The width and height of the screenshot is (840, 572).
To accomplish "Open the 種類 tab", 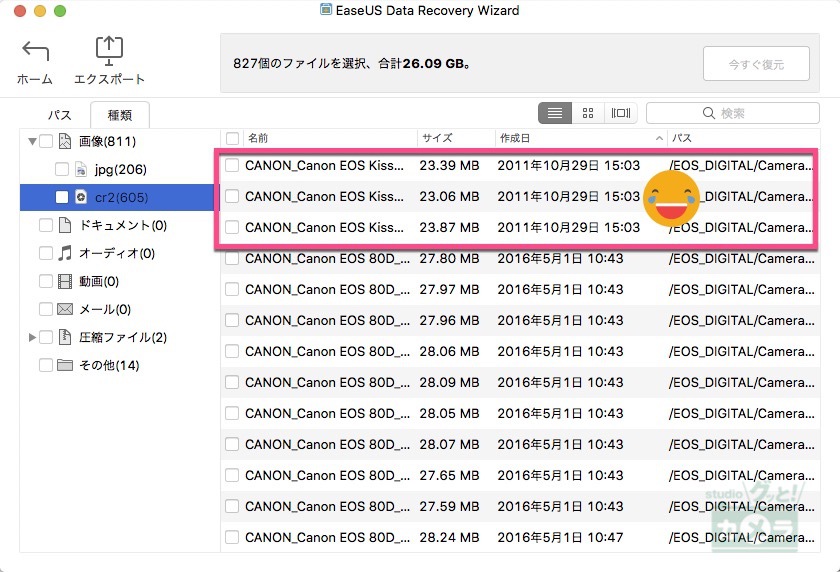I will [x=119, y=115].
